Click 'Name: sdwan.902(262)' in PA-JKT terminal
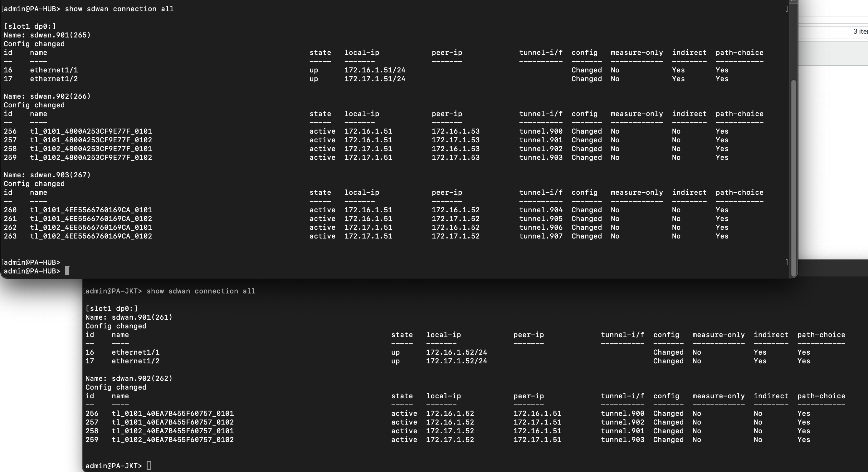 click(129, 378)
